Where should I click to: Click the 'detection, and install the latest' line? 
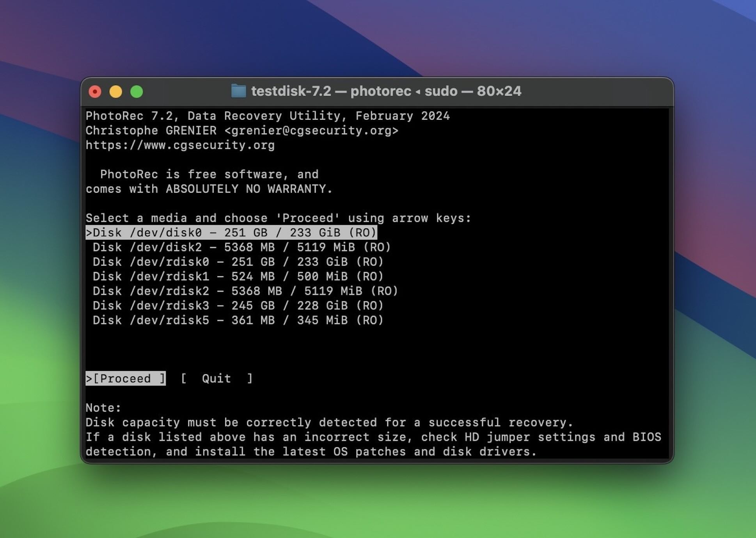point(311,452)
